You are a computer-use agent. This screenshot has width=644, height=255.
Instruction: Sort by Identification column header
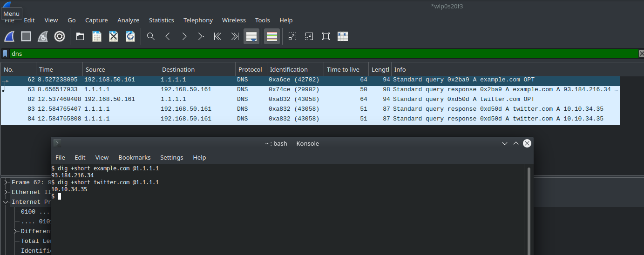[295, 69]
